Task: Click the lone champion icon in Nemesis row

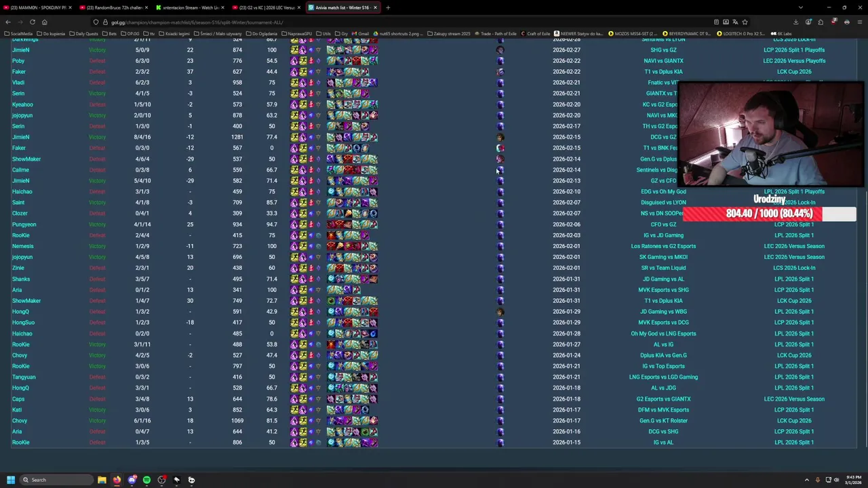Action: point(500,246)
